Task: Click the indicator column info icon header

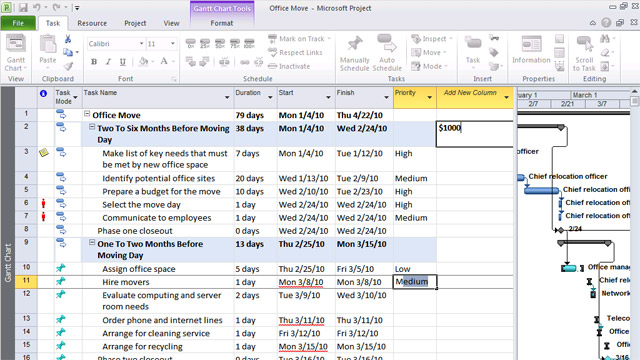Action: point(43,93)
